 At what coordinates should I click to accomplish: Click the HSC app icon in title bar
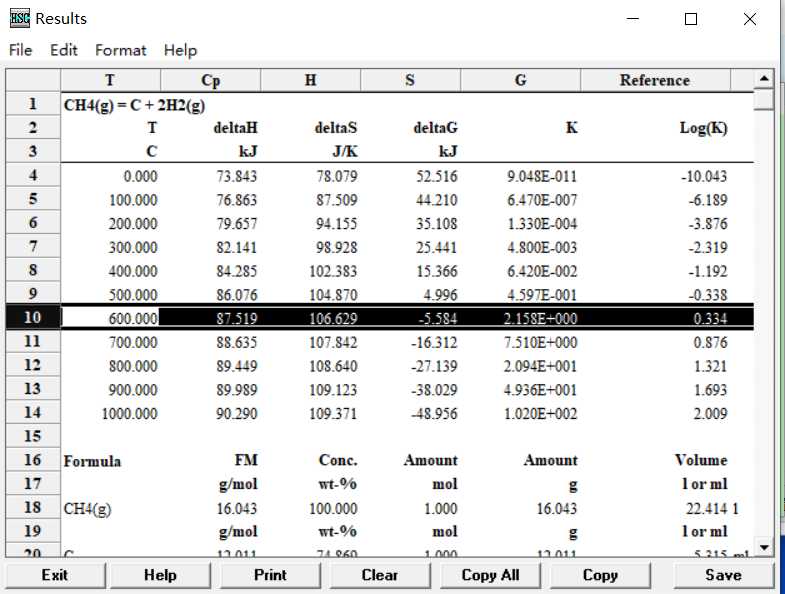click(19, 18)
